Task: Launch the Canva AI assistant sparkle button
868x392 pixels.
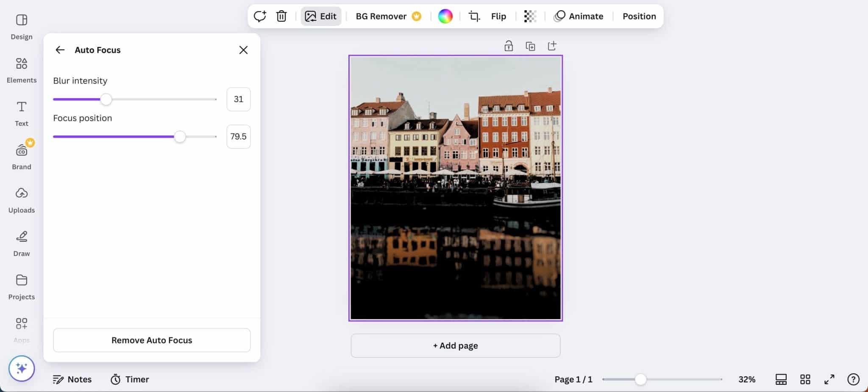Action: click(x=22, y=368)
